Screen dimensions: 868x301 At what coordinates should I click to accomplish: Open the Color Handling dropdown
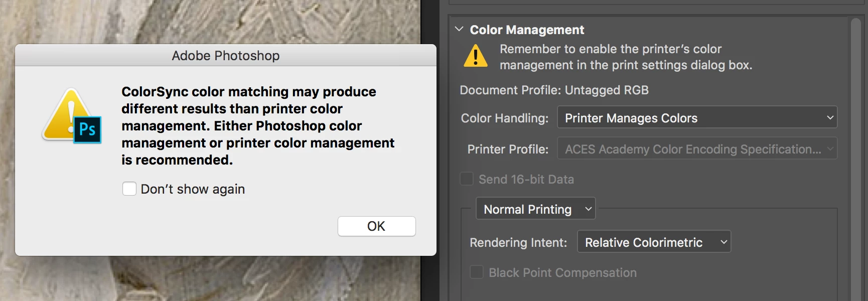697,118
